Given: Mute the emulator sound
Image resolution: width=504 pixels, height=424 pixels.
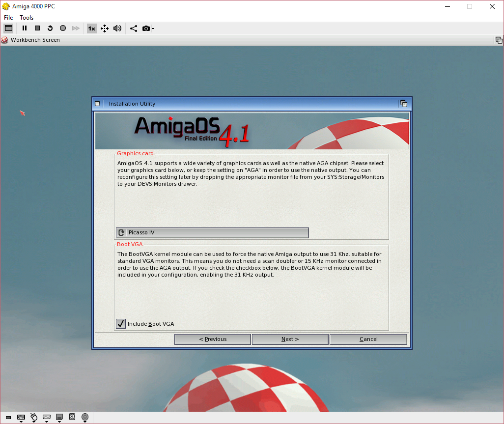Looking at the screenshot, I should coord(117,28).
